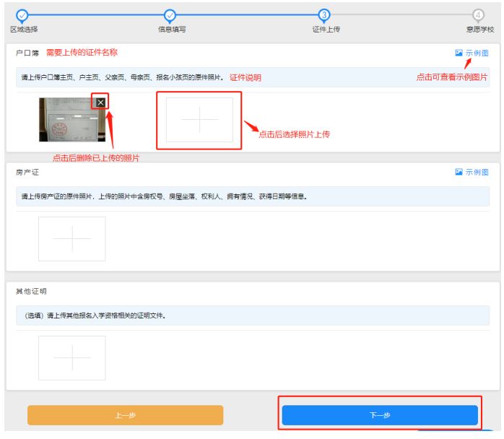Click the 其他证明 section title

tap(31, 291)
